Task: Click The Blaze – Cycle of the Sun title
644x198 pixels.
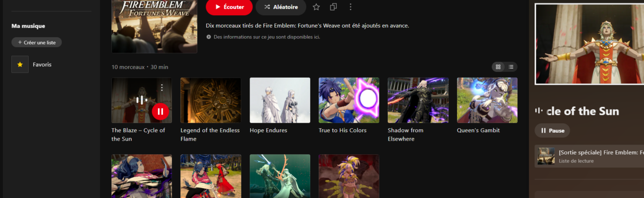Action: click(138, 135)
